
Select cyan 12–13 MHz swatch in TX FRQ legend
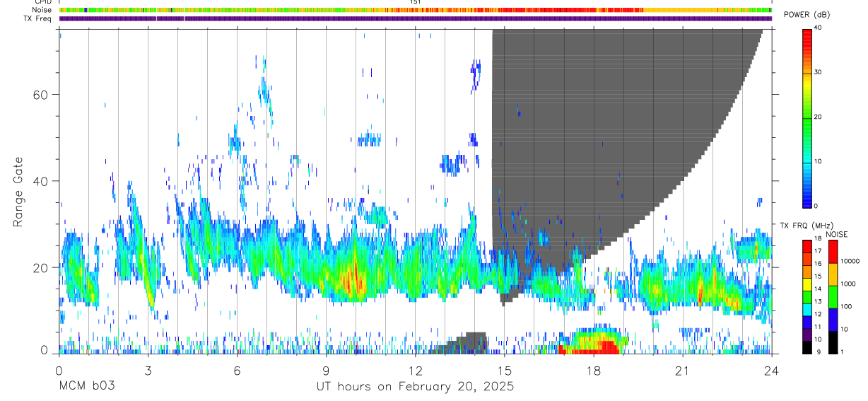click(x=807, y=309)
